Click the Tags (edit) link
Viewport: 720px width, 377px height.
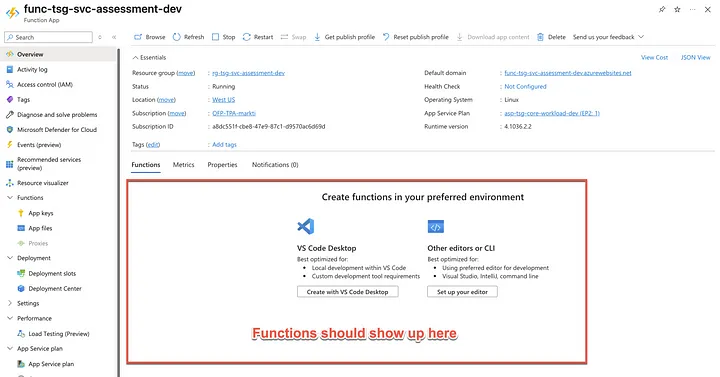(153, 145)
